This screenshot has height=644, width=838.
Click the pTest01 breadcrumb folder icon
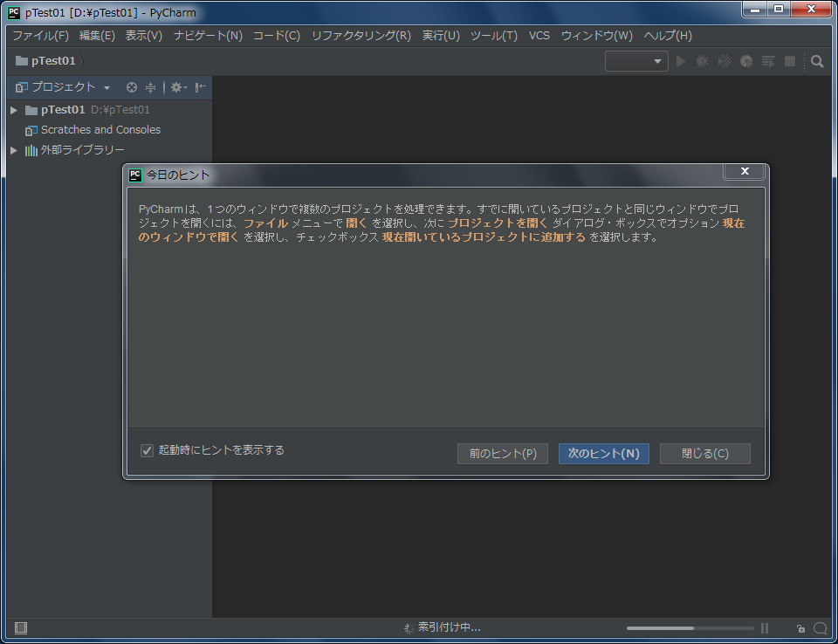click(21, 60)
